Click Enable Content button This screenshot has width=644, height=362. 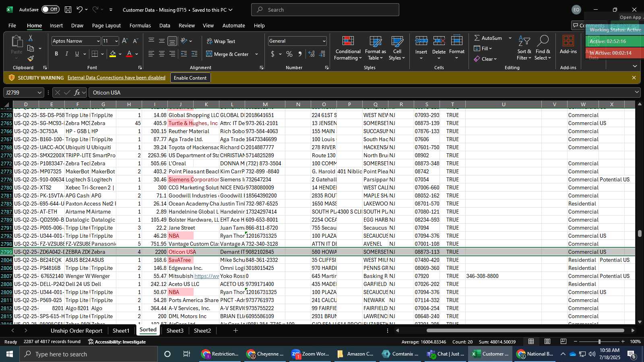click(x=190, y=78)
